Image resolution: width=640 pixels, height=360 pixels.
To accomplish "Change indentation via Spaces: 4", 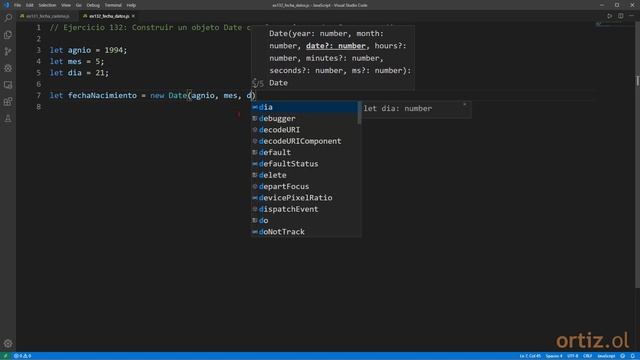I will 554,356.
